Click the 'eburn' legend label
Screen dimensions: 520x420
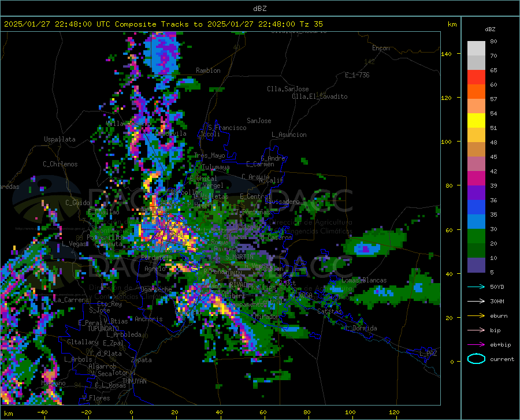point(499,316)
